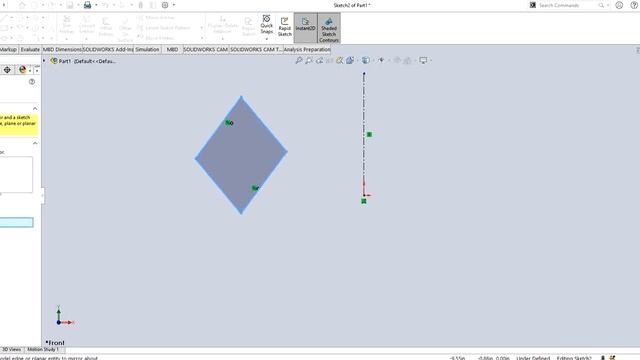Click the vertical relation icon on centerline
Image resolution: width=640 pixels, height=360 pixels.
[x=369, y=134]
